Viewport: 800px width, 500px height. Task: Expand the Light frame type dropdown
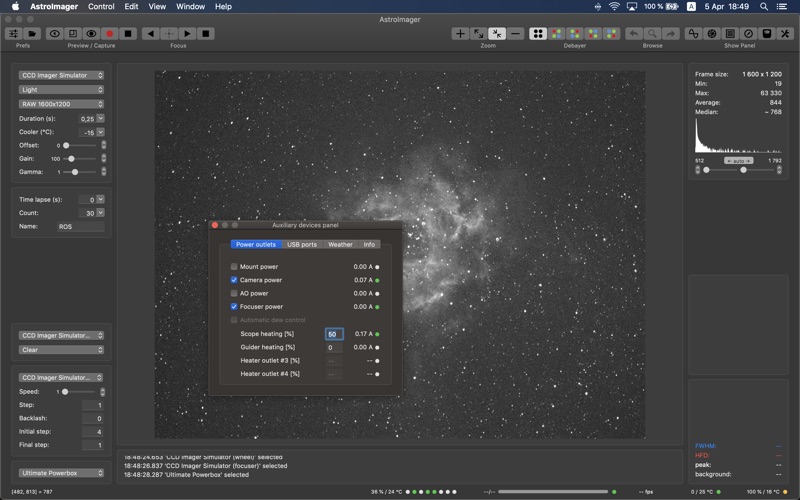tap(61, 89)
